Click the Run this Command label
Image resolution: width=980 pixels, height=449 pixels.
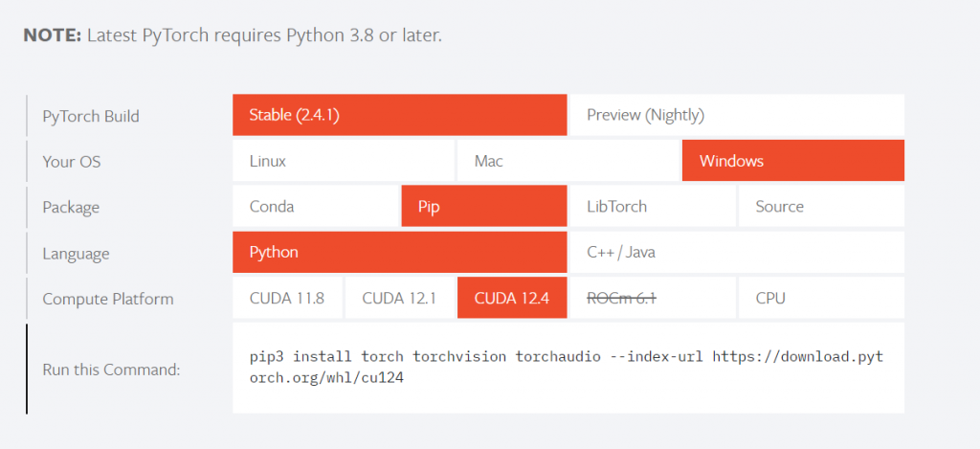click(111, 370)
